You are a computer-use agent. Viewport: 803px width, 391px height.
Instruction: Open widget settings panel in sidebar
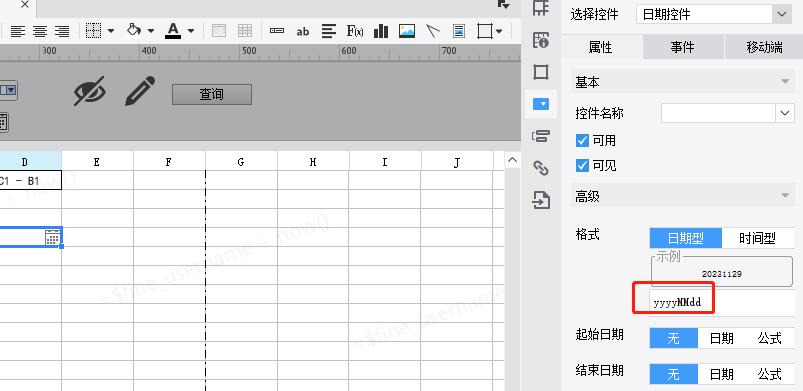click(x=541, y=105)
